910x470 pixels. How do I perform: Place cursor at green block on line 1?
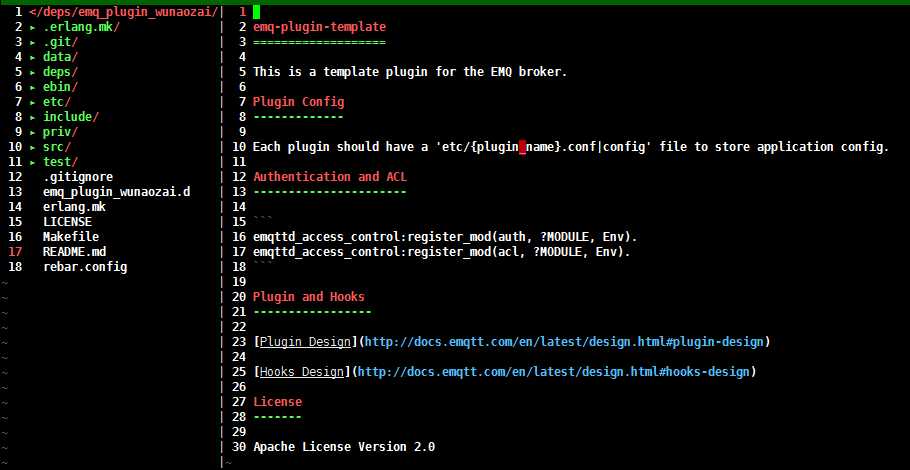[257, 12]
